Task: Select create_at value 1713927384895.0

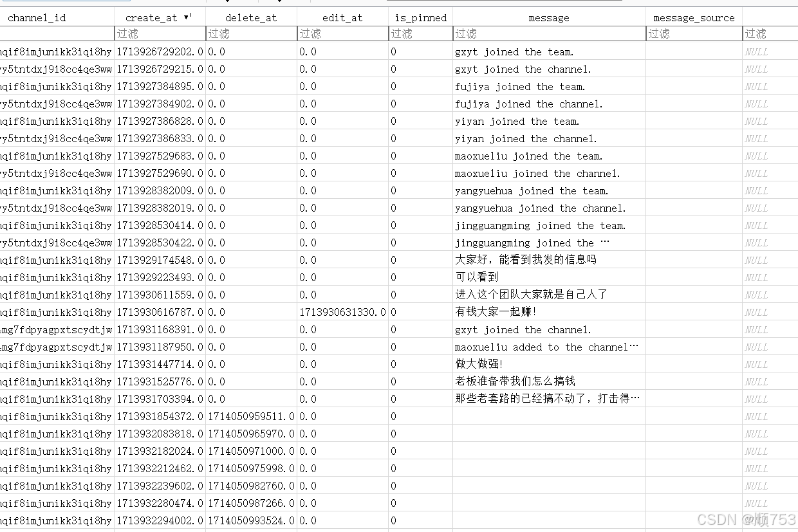Action: pyautogui.click(x=160, y=86)
